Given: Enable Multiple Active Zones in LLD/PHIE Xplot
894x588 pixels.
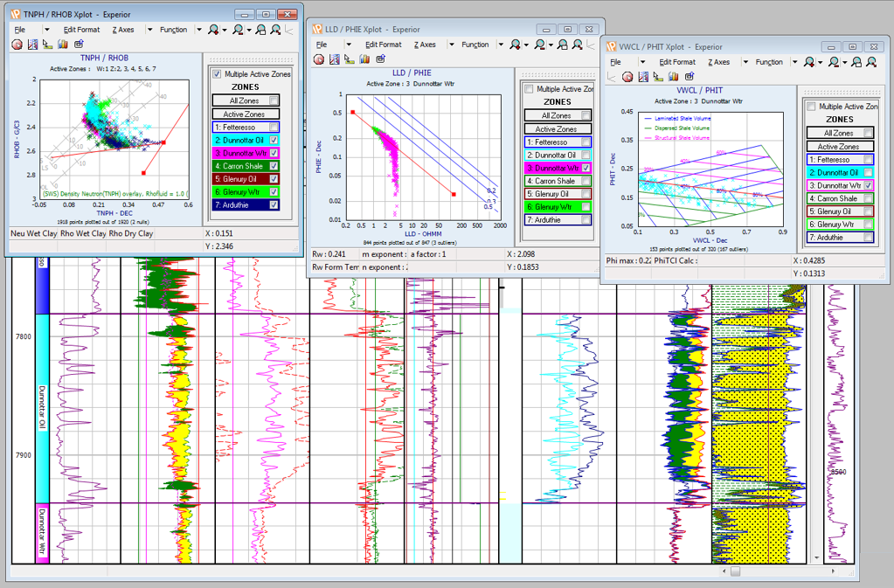Looking at the screenshot, I should 529,89.
